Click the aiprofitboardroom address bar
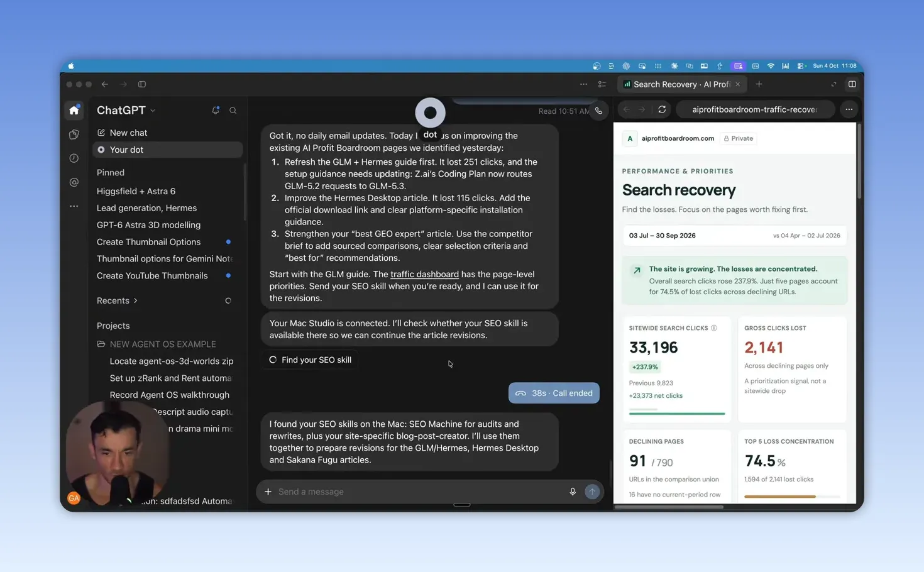The width and height of the screenshot is (924, 572). pos(754,109)
